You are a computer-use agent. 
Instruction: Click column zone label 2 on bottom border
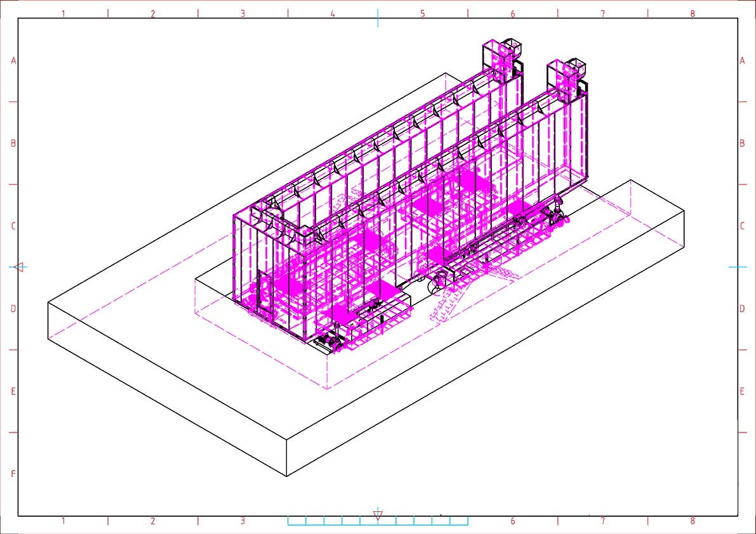[x=153, y=521]
